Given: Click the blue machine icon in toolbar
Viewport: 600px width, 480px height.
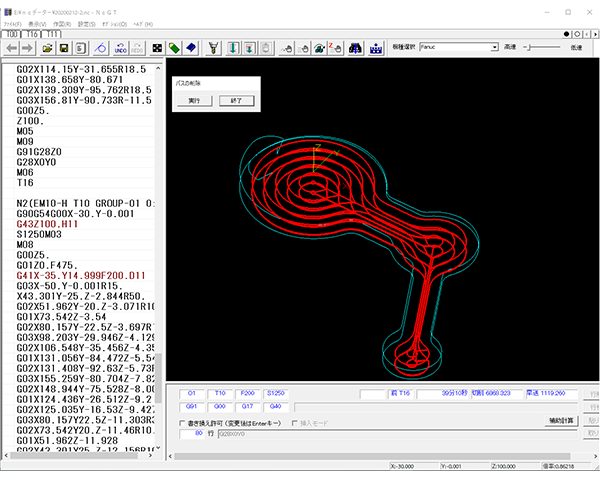Looking at the screenshot, I should pos(376,48).
